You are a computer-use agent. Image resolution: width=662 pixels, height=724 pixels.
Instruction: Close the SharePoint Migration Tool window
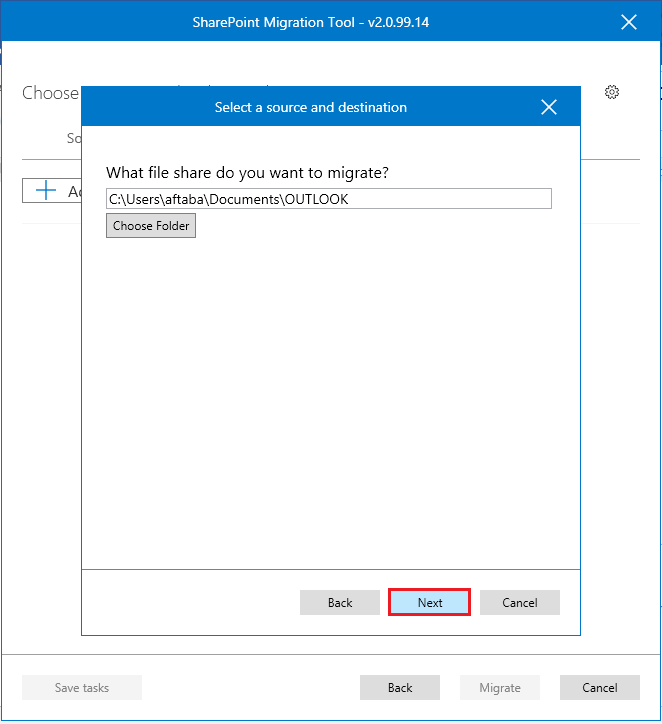[629, 22]
